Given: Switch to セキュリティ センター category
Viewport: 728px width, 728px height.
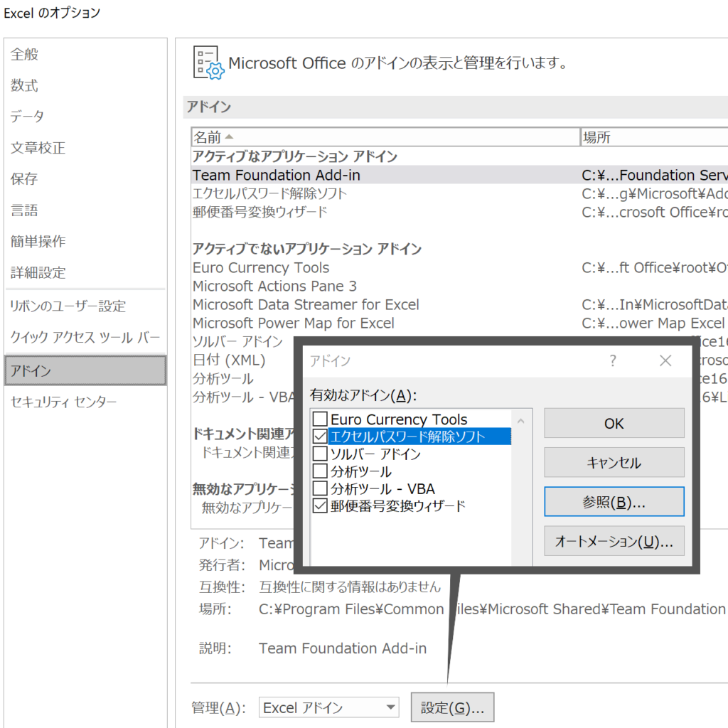Looking at the screenshot, I should click(63, 402).
